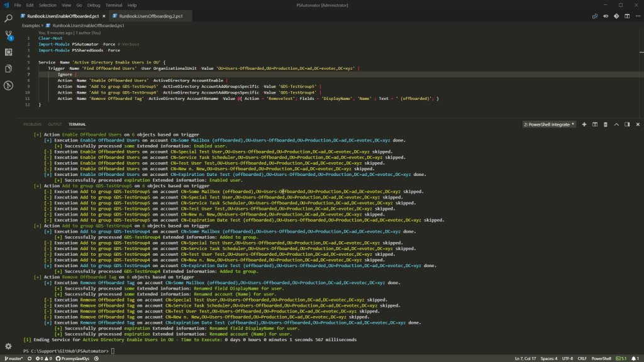Viewport: 644px width, 362px height.
Task: Toggle the panel position icon
Action: pyautogui.click(x=627, y=124)
